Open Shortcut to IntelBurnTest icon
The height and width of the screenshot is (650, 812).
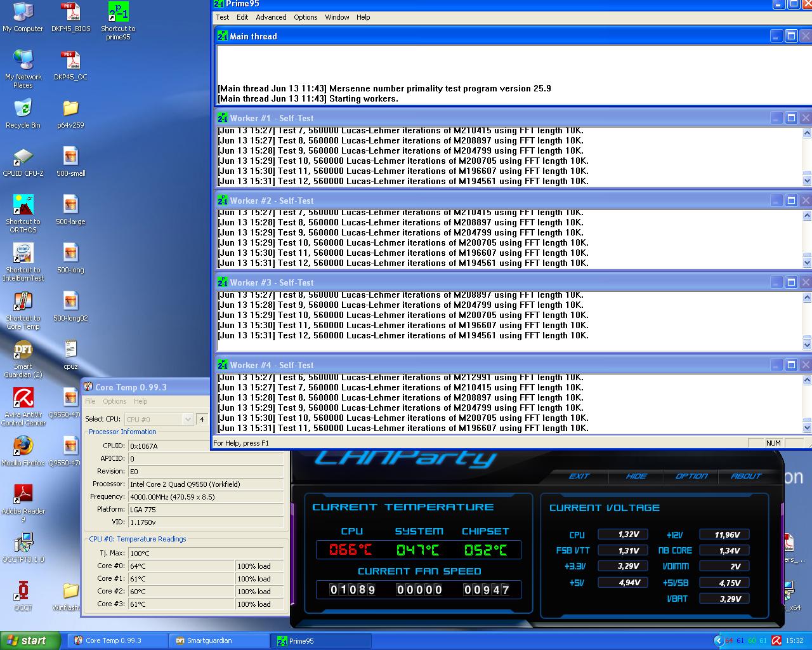coord(23,263)
